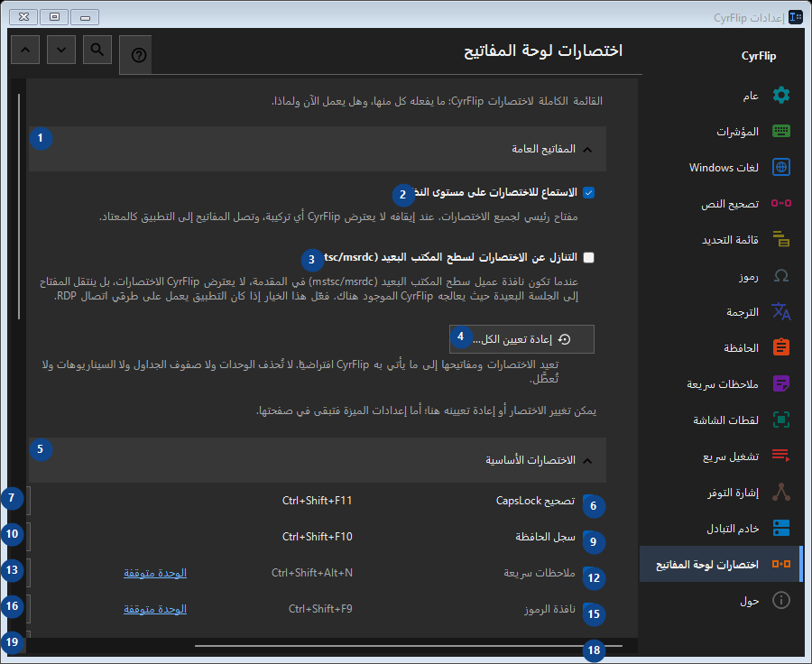Click the Ctrl+Shift+F9 shortcut value

(320, 609)
